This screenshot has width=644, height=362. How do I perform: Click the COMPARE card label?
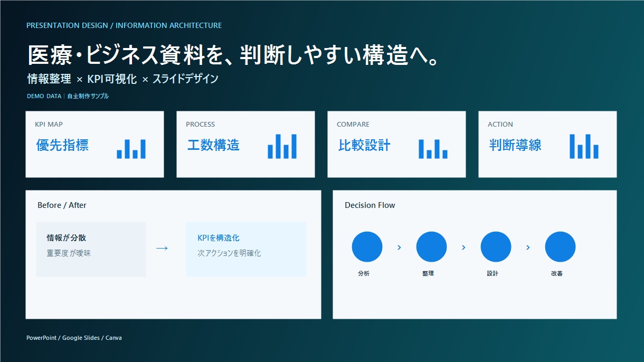[x=353, y=125]
